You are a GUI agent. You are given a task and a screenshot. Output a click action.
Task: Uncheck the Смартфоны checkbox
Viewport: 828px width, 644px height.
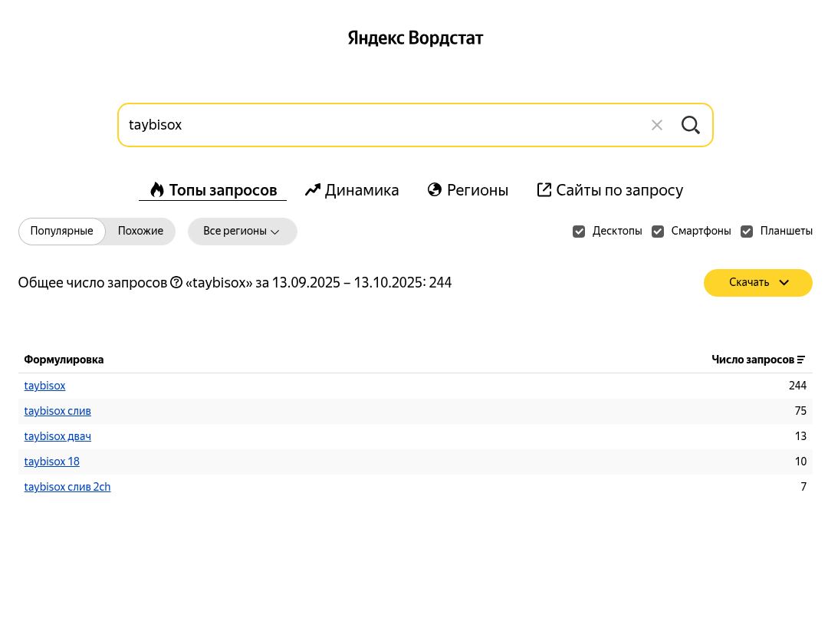click(x=658, y=232)
